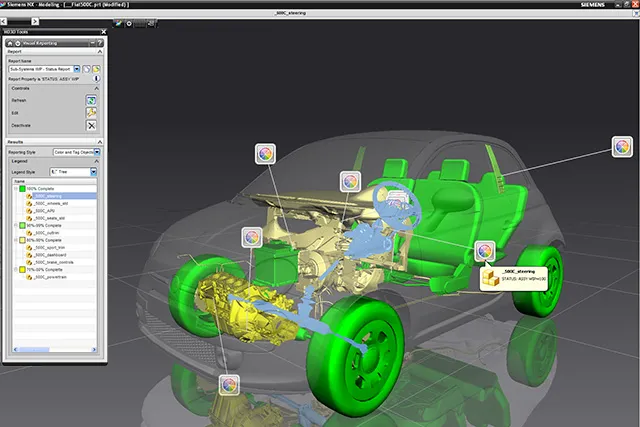Screen dimensions: 640x427
Task: Click the Deactivate X icon
Action: coord(91,126)
